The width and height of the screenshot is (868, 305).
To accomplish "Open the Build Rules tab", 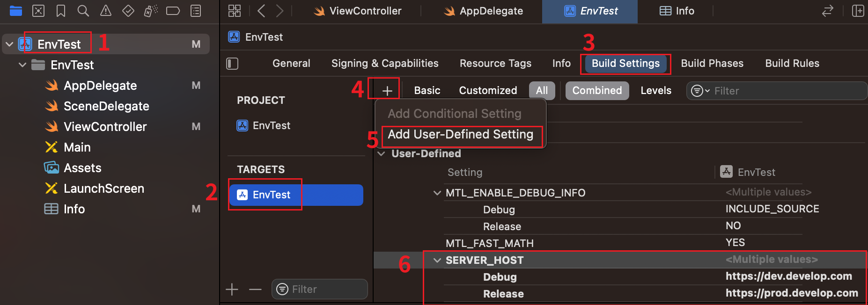I will (792, 64).
